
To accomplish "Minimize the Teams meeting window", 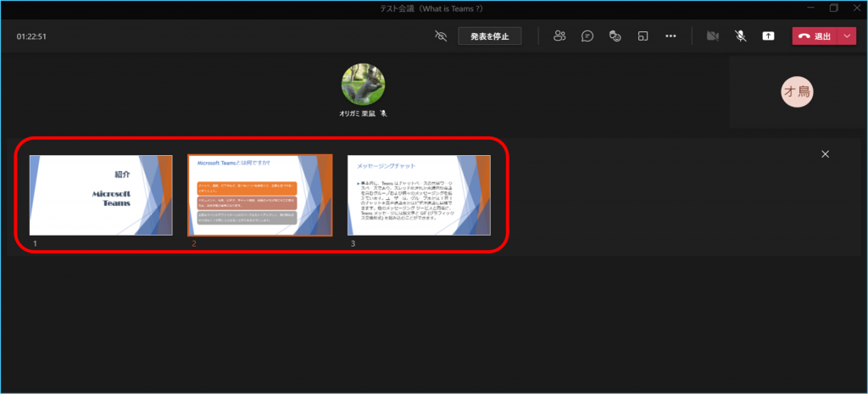I will click(x=808, y=8).
